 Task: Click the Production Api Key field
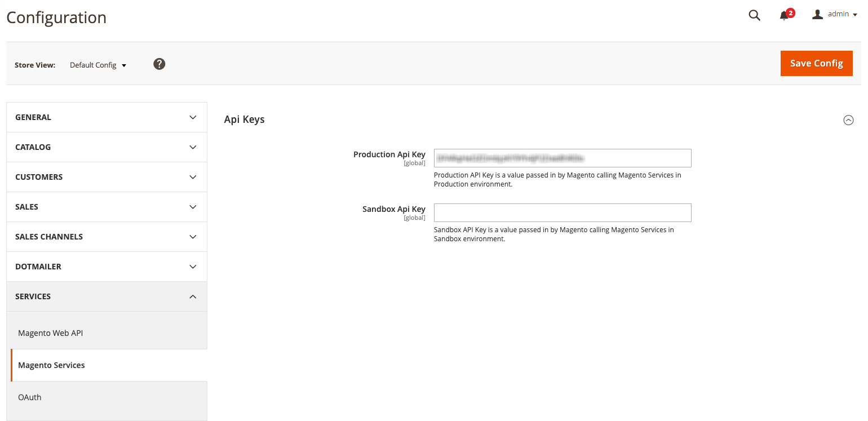(x=562, y=158)
